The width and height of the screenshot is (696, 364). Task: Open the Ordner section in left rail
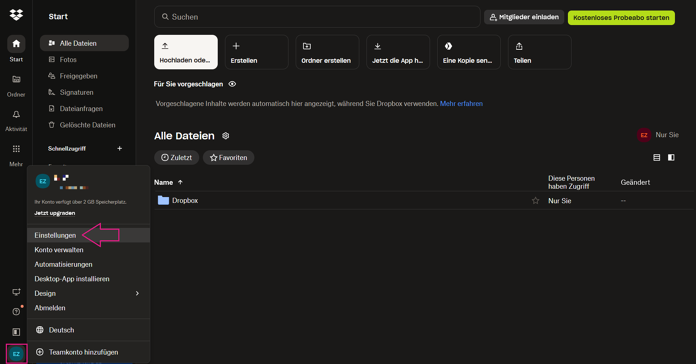tap(16, 85)
